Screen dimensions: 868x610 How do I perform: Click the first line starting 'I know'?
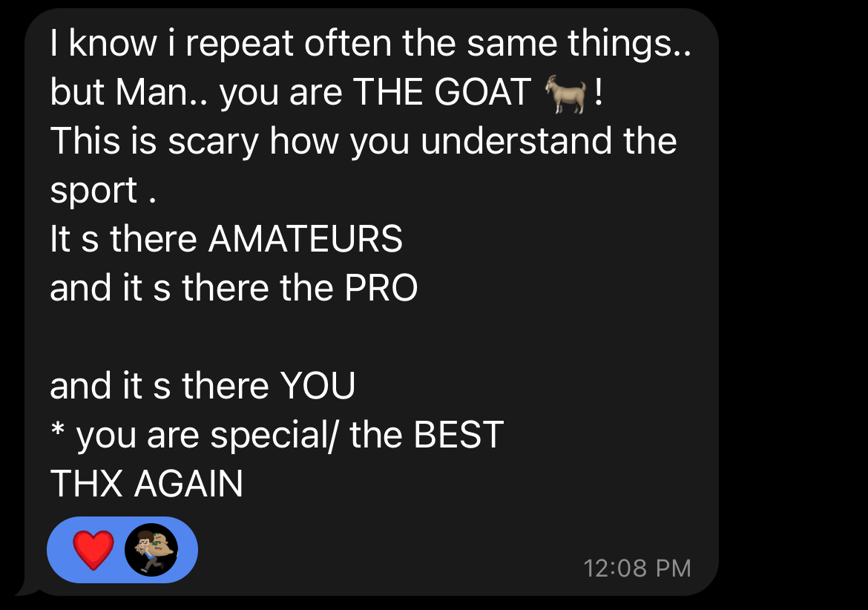(x=371, y=43)
